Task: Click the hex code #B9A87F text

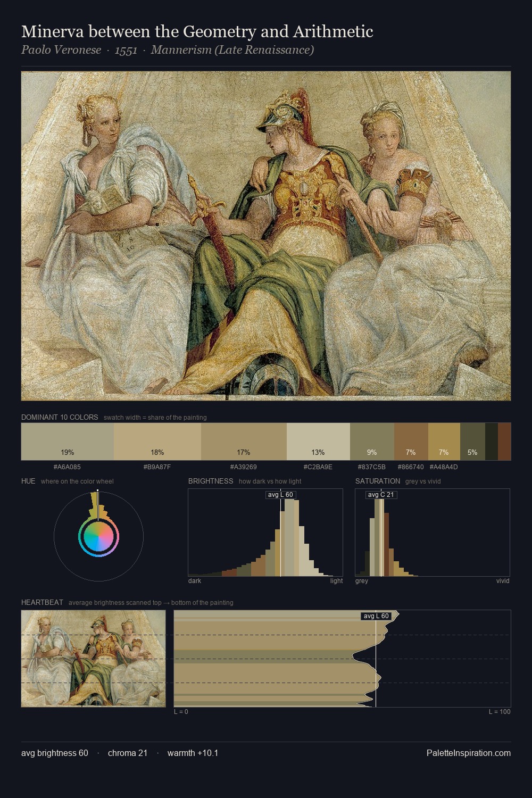Action: (157, 467)
